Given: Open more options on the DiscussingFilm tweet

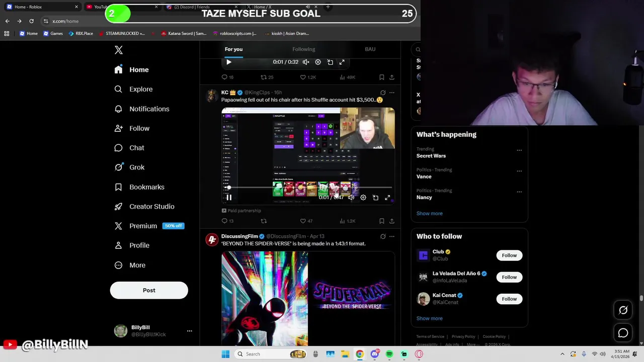Looking at the screenshot, I should click(391, 236).
